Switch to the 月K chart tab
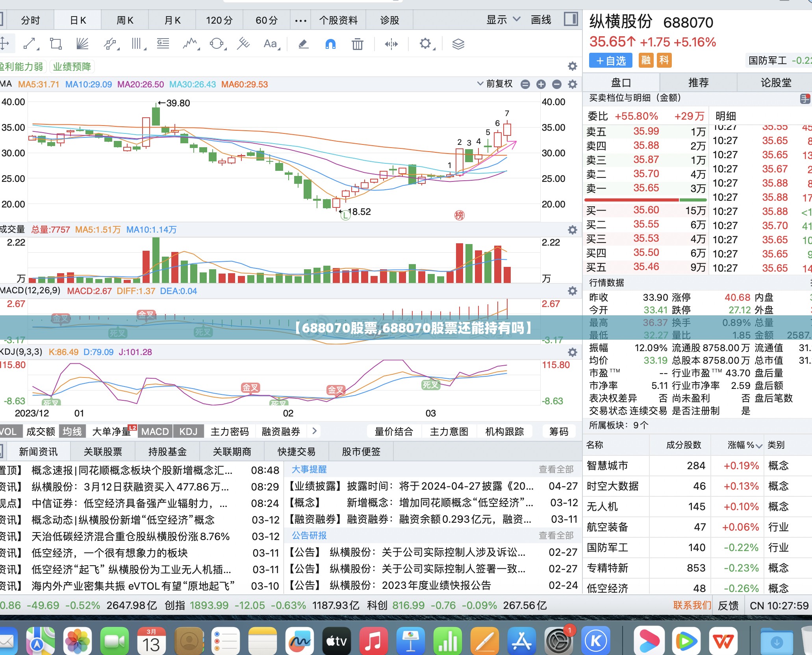This screenshot has width=812, height=655. [172, 20]
